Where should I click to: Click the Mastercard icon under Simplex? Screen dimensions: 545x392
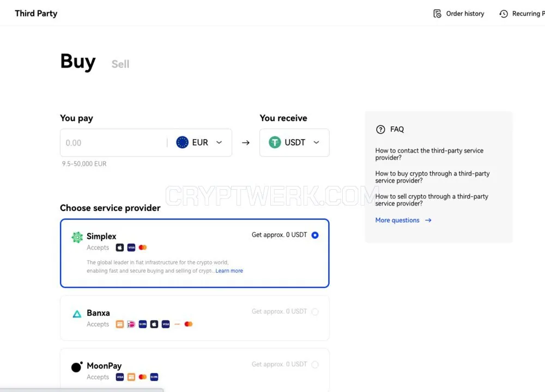pos(142,248)
